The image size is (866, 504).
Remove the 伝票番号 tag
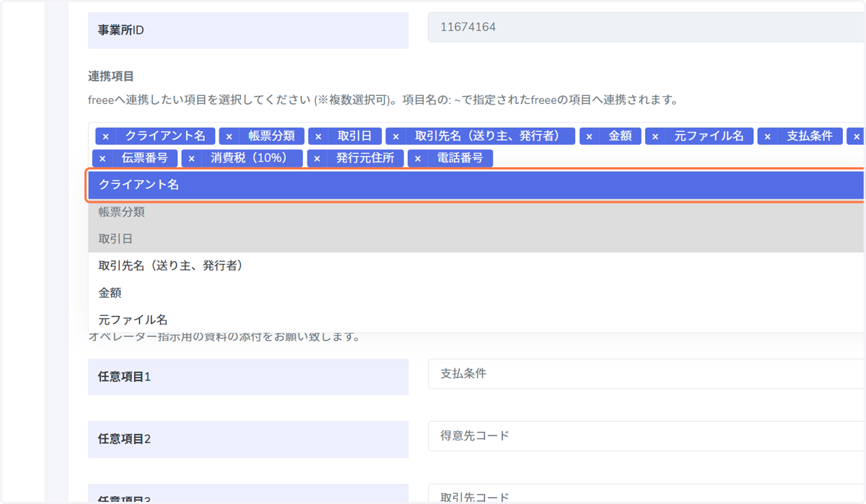pos(102,158)
